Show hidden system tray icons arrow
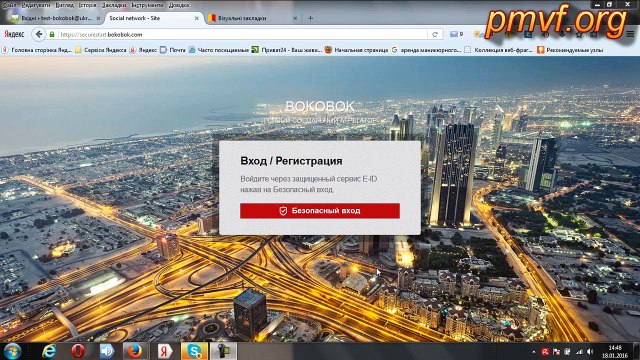 click(x=533, y=351)
